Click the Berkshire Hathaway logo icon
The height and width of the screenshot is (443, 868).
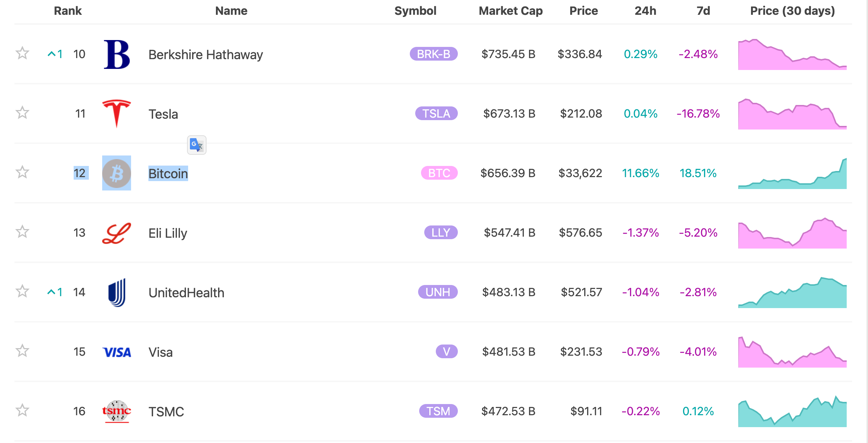[116, 54]
